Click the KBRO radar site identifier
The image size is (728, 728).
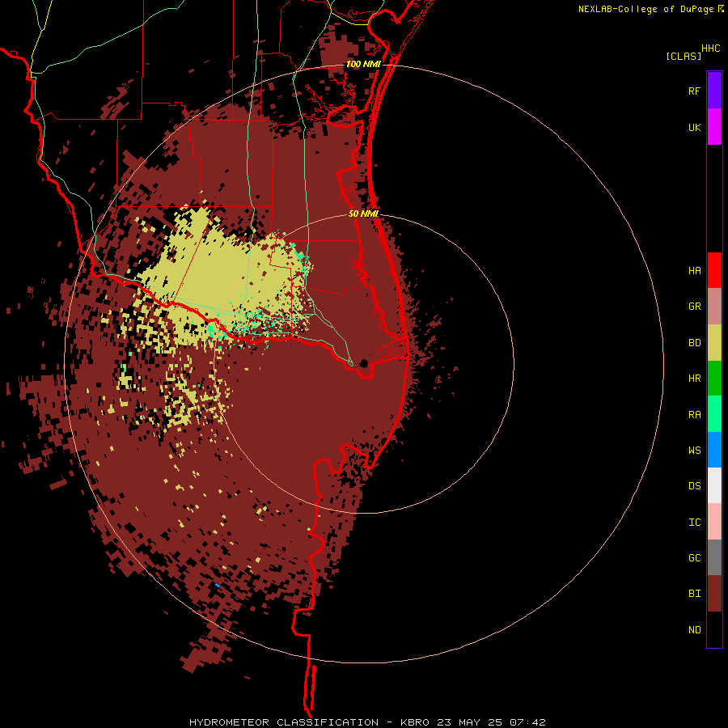pos(415,722)
